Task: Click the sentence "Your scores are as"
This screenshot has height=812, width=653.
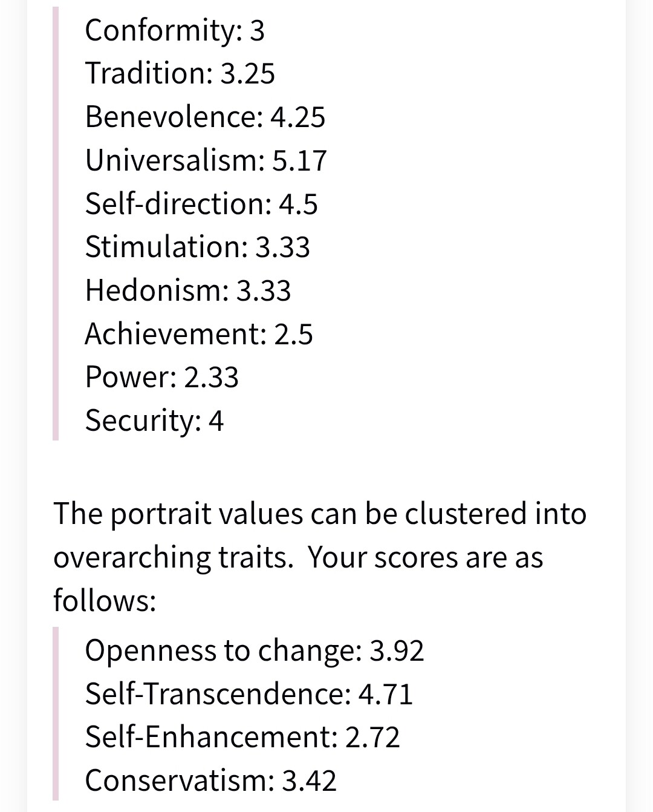Action: [x=425, y=557]
